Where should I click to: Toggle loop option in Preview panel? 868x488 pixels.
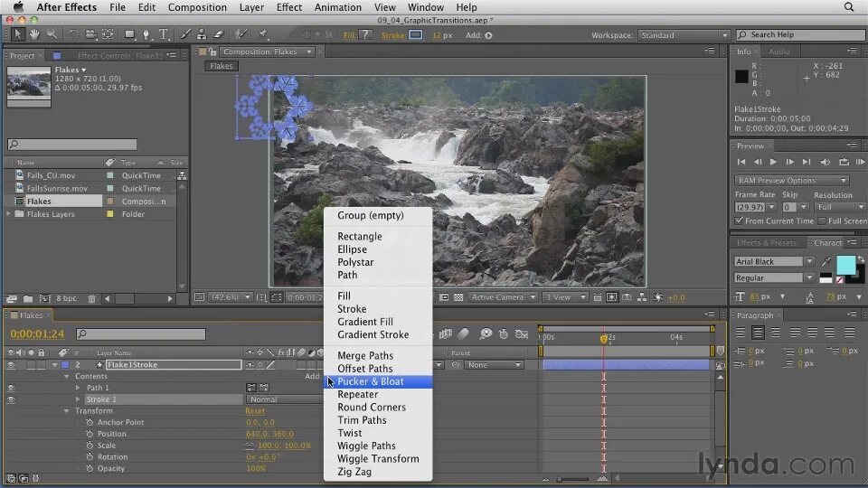[x=844, y=162]
